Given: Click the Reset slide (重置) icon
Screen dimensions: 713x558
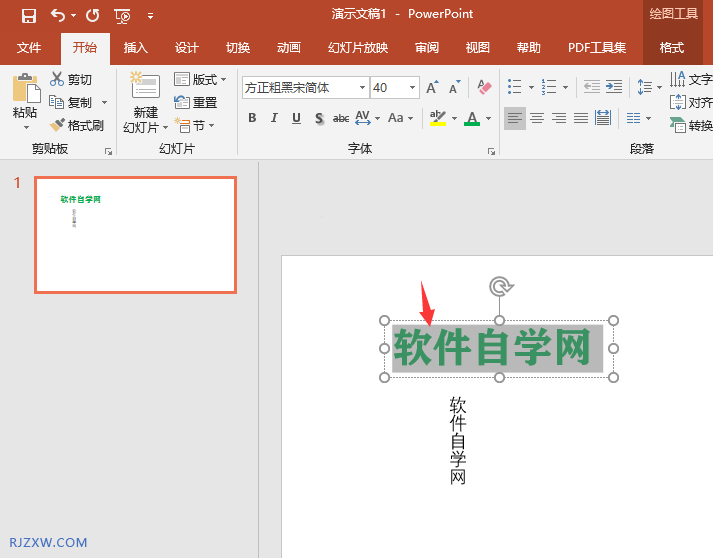Looking at the screenshot, I should coord(182,102).
